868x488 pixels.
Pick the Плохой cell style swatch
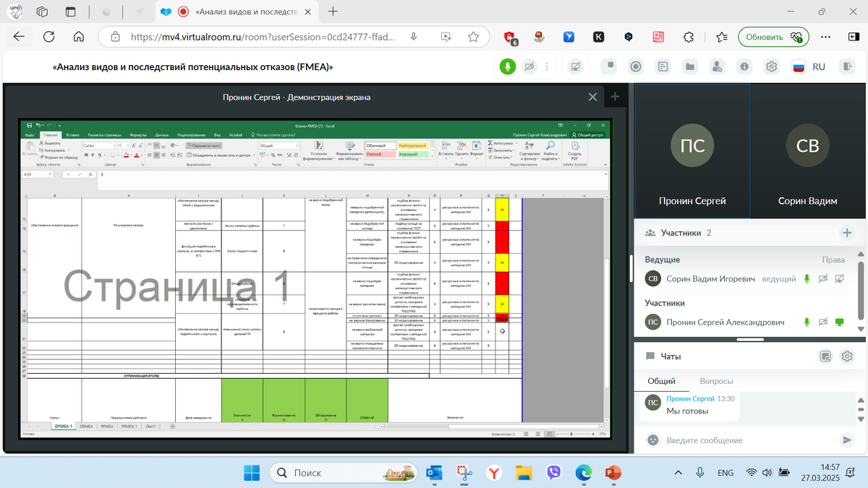click(x=379, y=154)
